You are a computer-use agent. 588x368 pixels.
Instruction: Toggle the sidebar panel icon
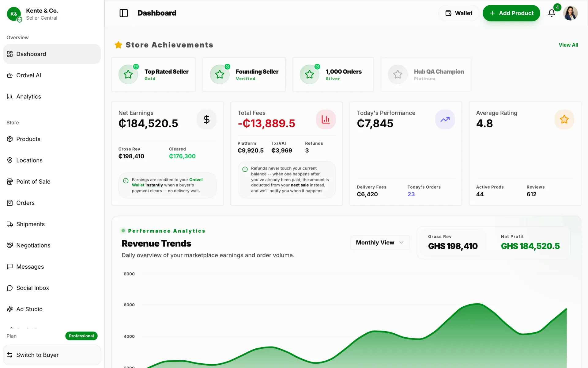pos(123,13)
